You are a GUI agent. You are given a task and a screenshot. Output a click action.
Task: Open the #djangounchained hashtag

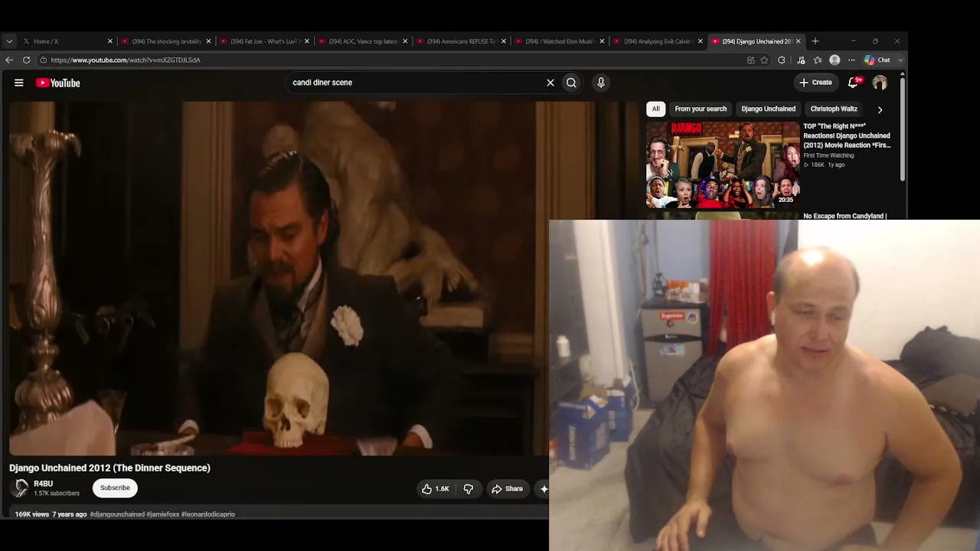(x=117, y=514)
